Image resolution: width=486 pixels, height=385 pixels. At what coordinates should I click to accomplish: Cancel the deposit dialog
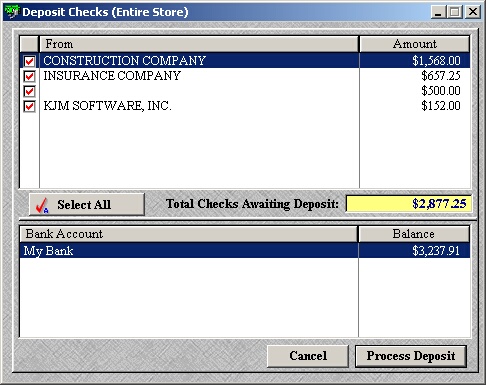308,356
